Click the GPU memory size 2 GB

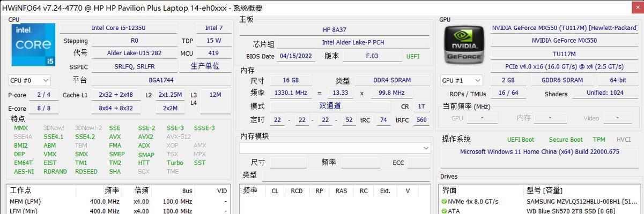(x=507, y=80)
